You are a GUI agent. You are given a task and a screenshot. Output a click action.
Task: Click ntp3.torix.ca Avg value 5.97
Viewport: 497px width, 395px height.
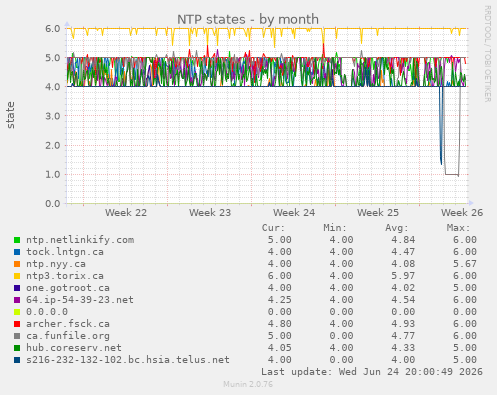click(403, 276)
